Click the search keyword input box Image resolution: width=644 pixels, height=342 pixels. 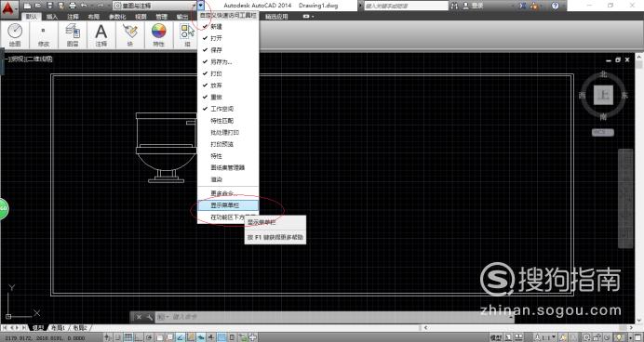click(406, 6)
